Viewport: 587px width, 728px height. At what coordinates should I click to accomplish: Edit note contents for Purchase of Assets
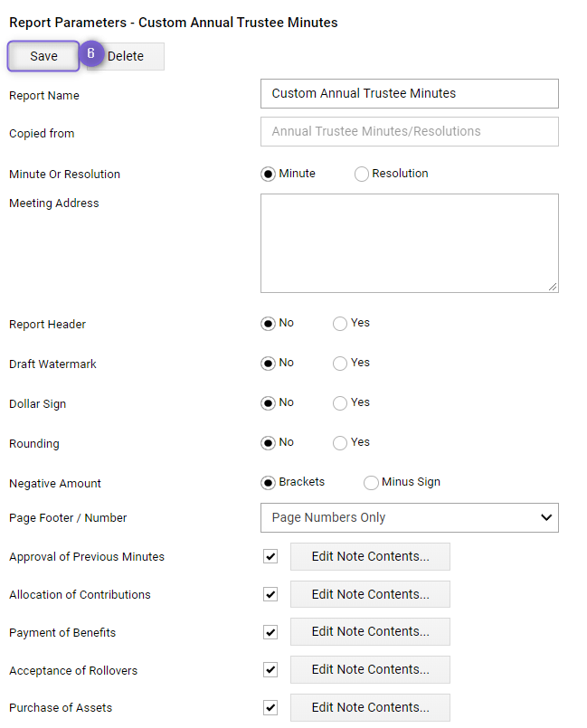tap(370, 707)
